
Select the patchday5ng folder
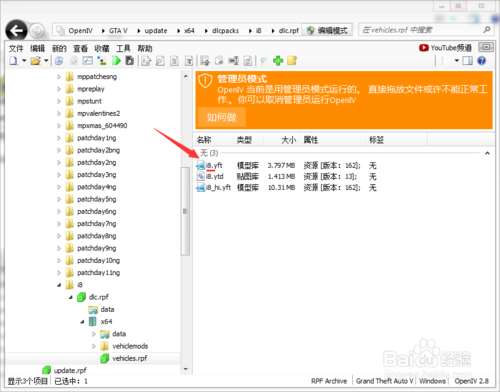pyautogui.click(x=97, y=199)
